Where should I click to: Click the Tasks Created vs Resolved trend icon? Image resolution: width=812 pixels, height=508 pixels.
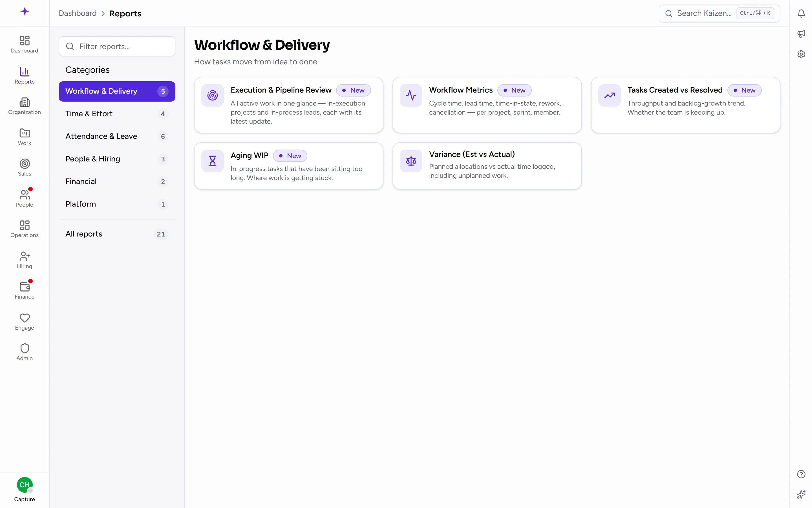coord(609,95)
